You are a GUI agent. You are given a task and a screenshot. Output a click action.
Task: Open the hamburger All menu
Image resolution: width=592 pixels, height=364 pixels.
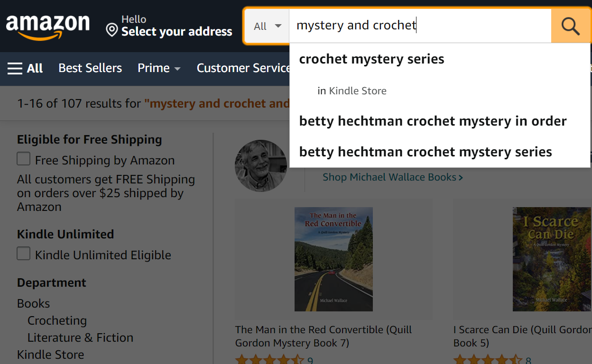tap(25, 68)
